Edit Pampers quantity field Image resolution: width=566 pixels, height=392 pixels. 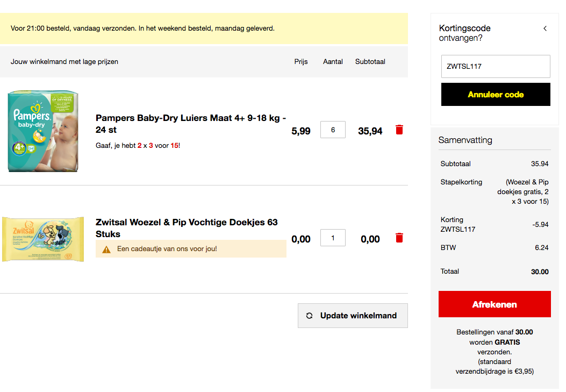[333, 130]
